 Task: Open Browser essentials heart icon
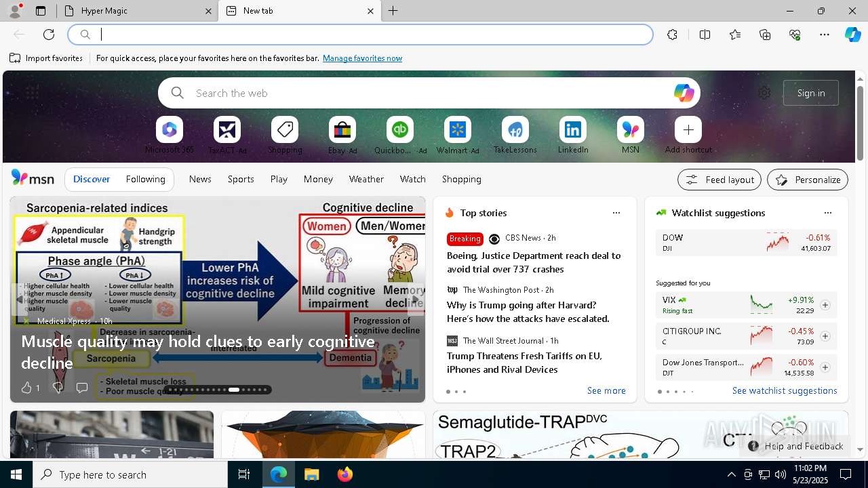tap(795, 35)
